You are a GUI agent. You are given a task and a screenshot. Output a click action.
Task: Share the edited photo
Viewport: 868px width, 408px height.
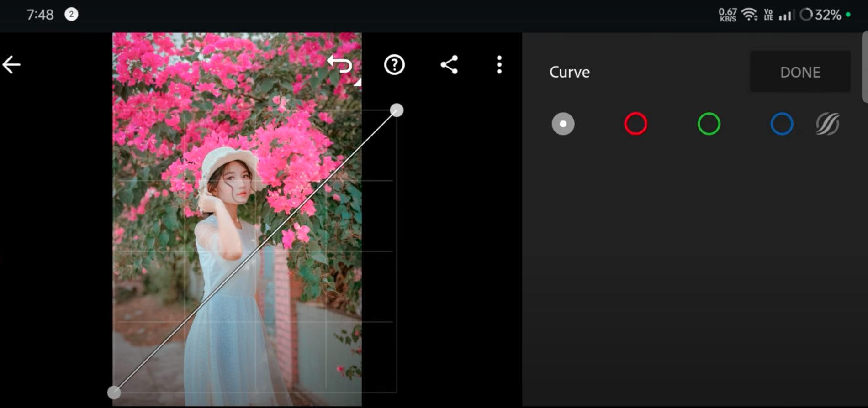point(449,65)
